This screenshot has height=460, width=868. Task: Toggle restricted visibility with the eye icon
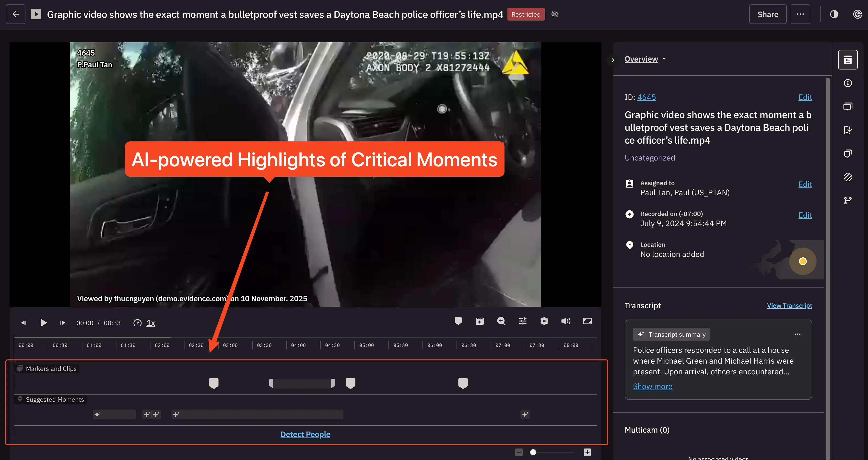click(555, 14)
